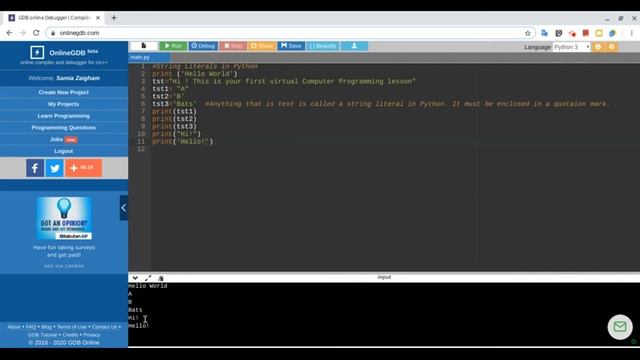Close the GDB online Debugger browser tab
The height and width of the screenshot is (360, 640).
[x=98, y=18]
